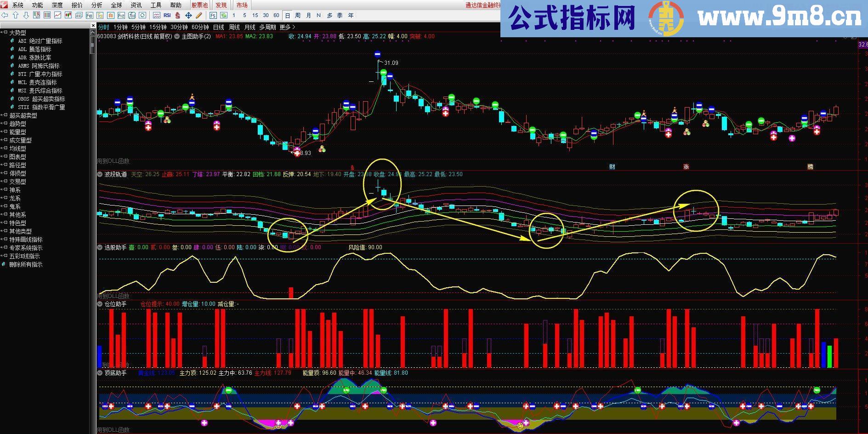Image resolution: width=868 pixels, height=434 pixels.
Task: Switch to 60分钟 chart view
Action: click(x=200, y=27)
